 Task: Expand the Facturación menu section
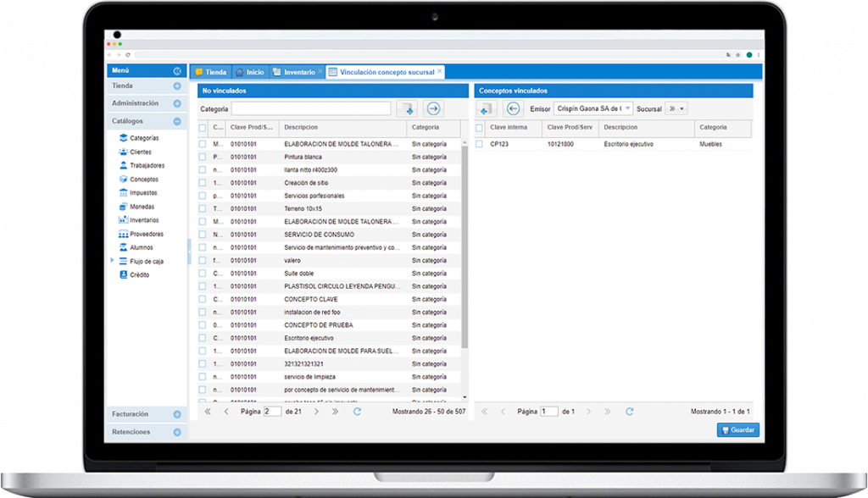[x=177, y=414]
